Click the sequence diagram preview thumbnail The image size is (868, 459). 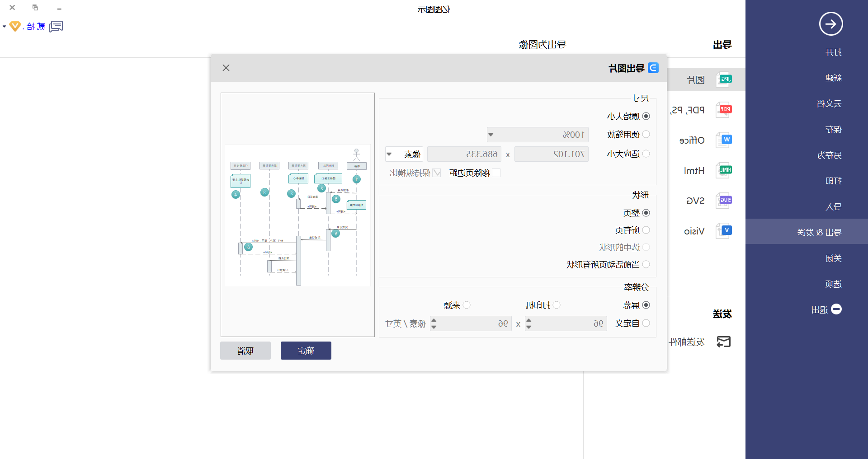(x=297, y=215)
